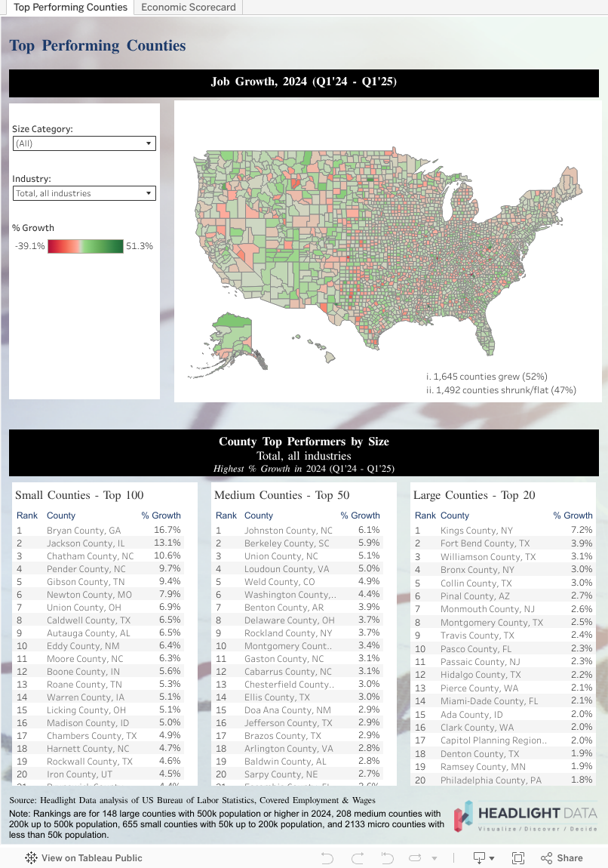Click 51.3% maximum legend value

pyautogui.click(x=140, y=246)
